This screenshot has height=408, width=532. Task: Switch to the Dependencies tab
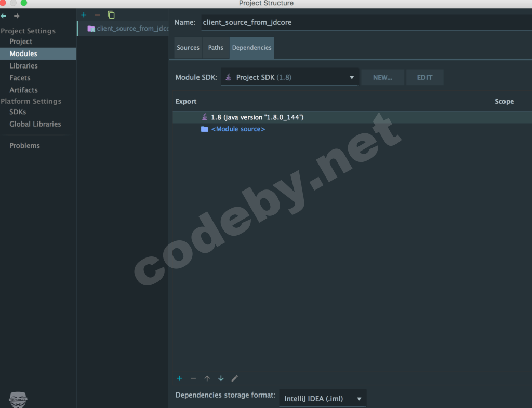click(x=252, y=48)
